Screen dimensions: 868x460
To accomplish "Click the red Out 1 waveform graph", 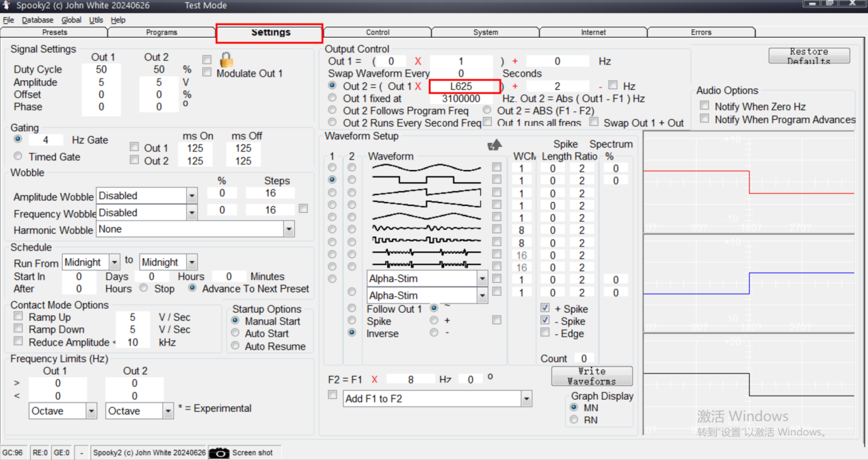I will click(x=748, y=181).
